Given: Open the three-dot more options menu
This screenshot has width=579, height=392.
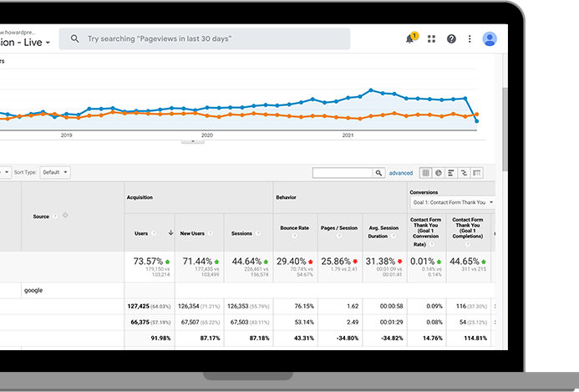Looking at the screenshot, I should click(x=470, y=39).
